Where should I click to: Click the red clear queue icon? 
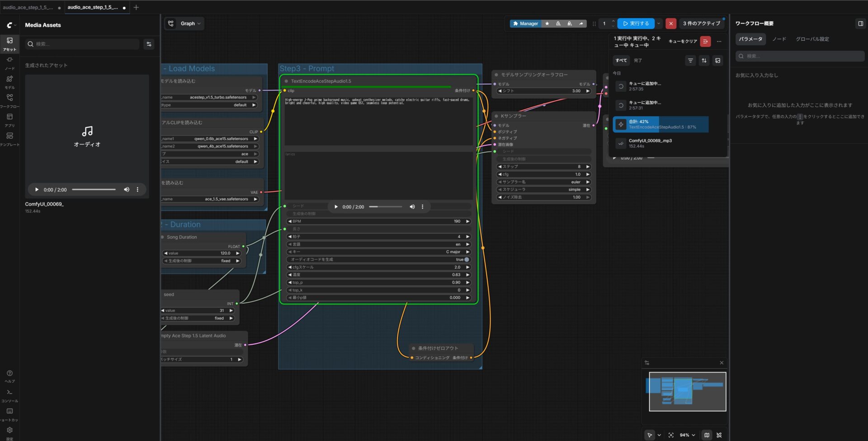(x=705, y=42)
